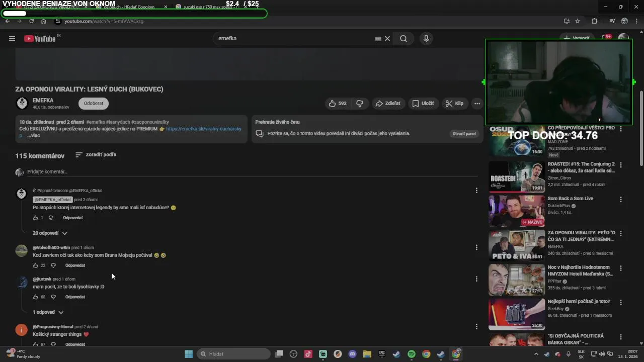Run search with the magnifier button

pos(404,39)
